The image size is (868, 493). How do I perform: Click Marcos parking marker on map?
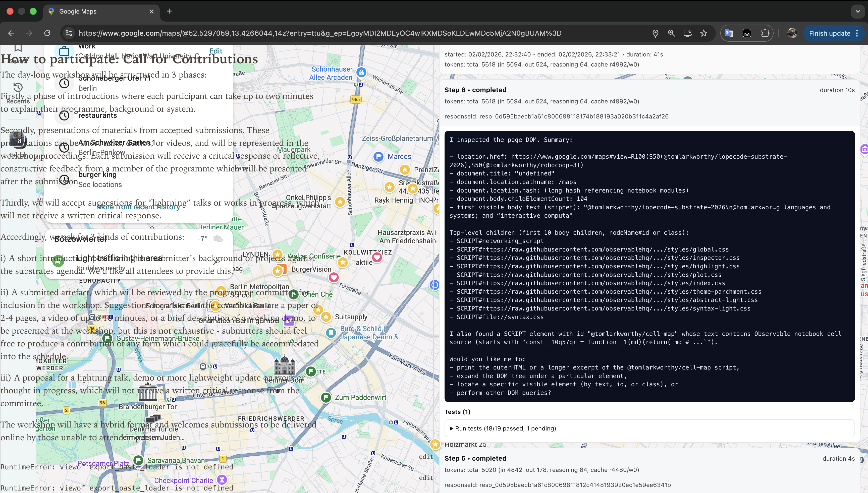pyautogui.click(x=378, y=156)
